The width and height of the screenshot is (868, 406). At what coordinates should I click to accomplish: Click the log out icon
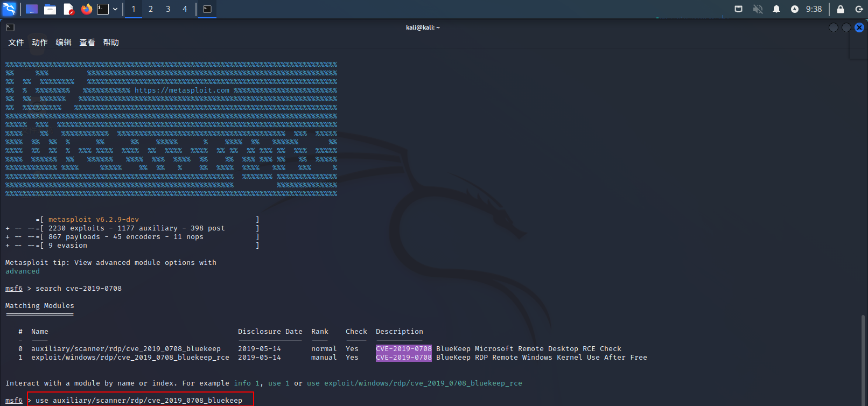pos(859,9)
